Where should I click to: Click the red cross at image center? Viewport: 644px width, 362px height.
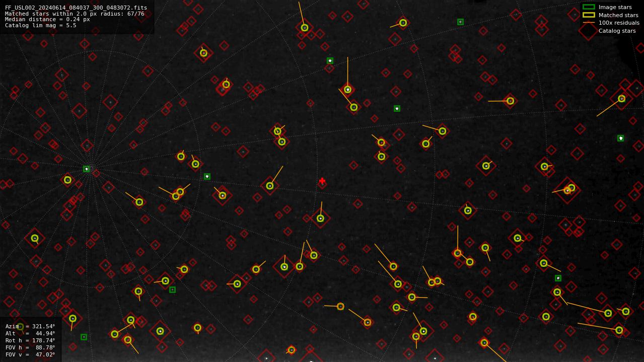[322, 181]
